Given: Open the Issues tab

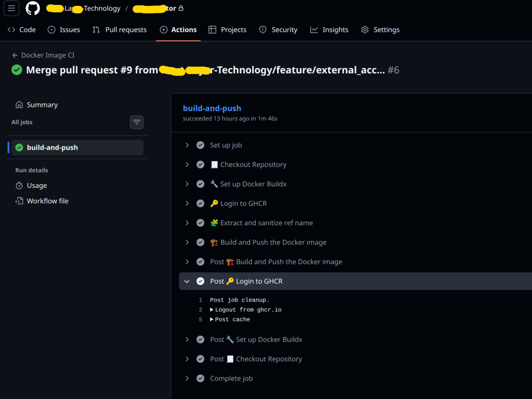Looking at the screenshot, I should pyautogui.click(x=64, y=30).
